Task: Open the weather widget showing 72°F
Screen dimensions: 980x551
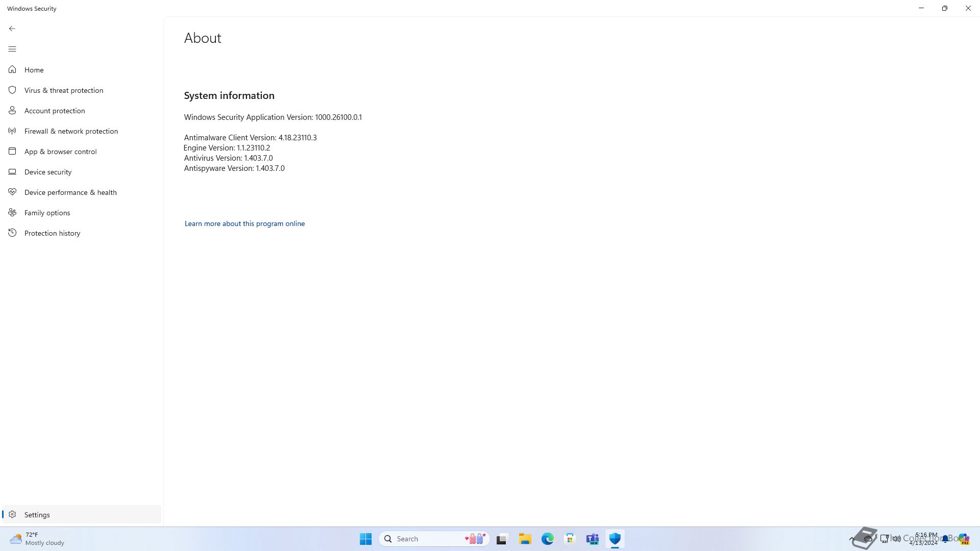Action: click(38, 539)
